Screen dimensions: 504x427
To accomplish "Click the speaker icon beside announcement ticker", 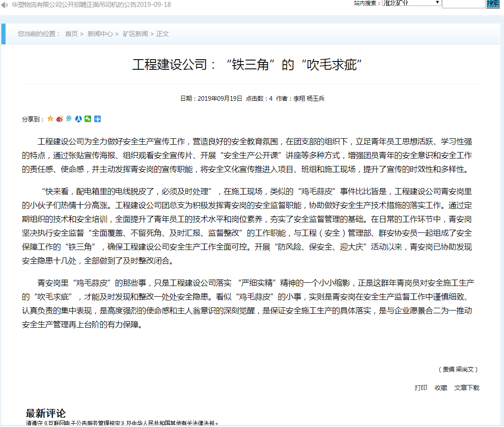I will coord(5,4).
